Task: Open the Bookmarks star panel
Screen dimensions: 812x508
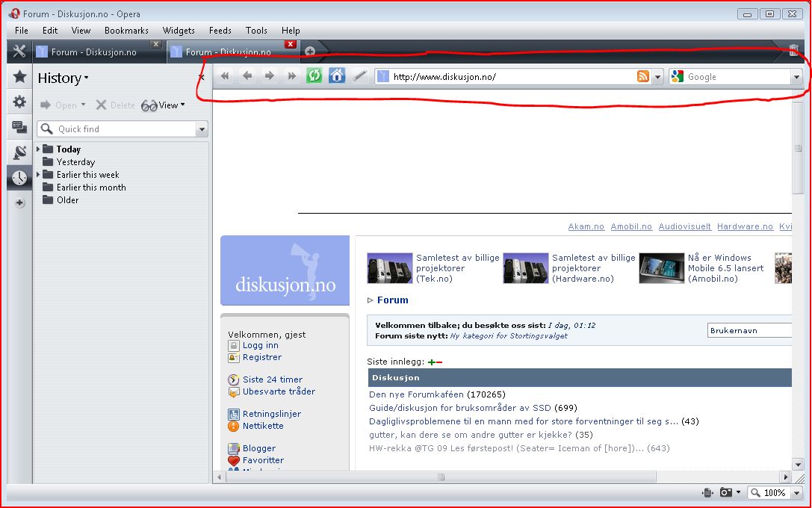Action: pos(19,77)
